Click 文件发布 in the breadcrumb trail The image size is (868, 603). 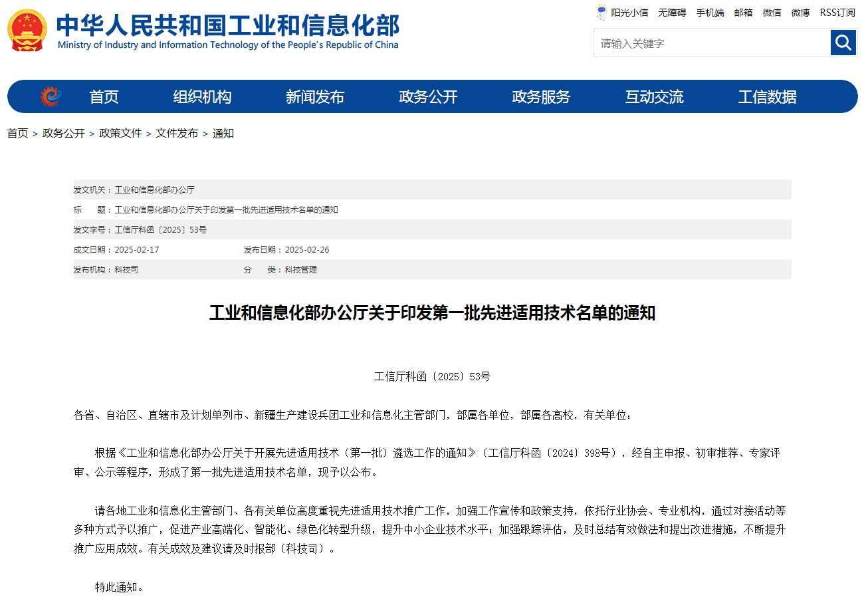(176, 133)
